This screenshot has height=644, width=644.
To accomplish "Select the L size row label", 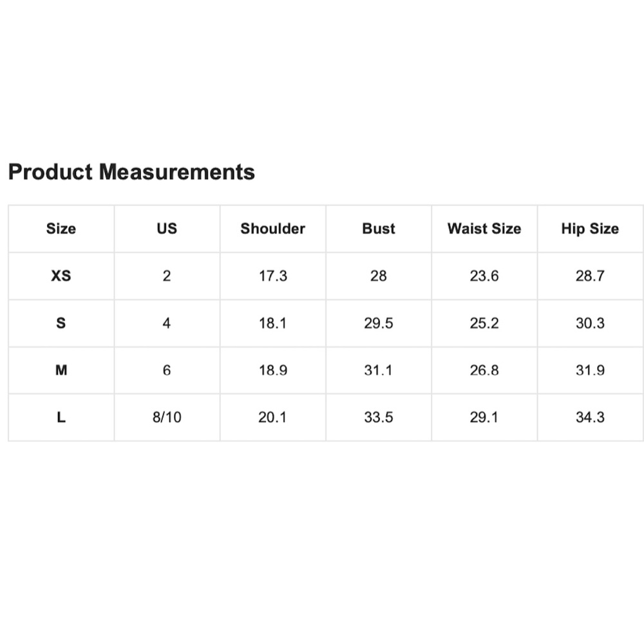I will [61, 417].
